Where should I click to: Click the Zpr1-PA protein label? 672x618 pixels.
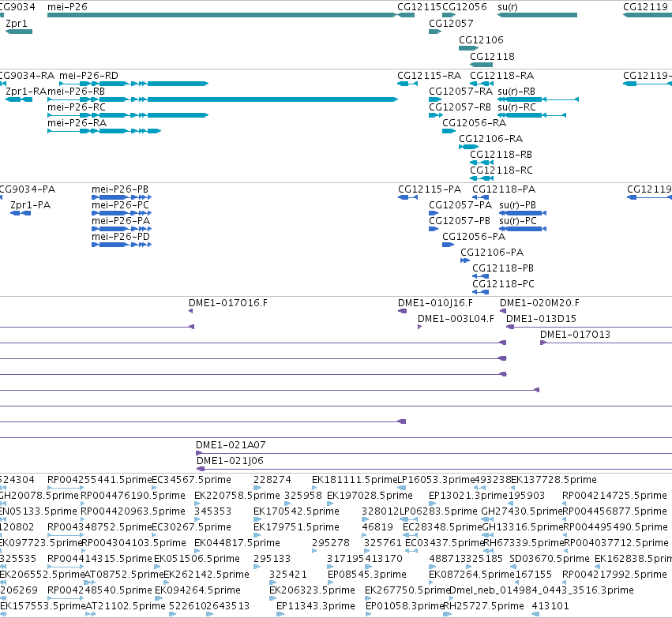[30, 205]
